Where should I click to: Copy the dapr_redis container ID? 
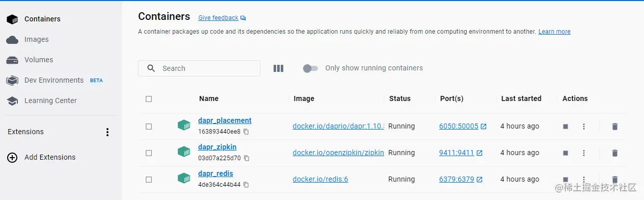(246, 185)
